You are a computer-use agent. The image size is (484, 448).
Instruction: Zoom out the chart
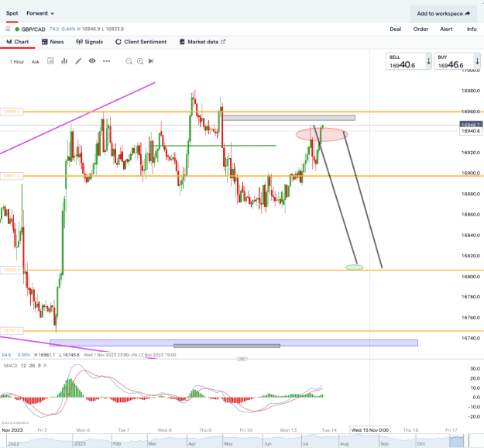[129, 61]
